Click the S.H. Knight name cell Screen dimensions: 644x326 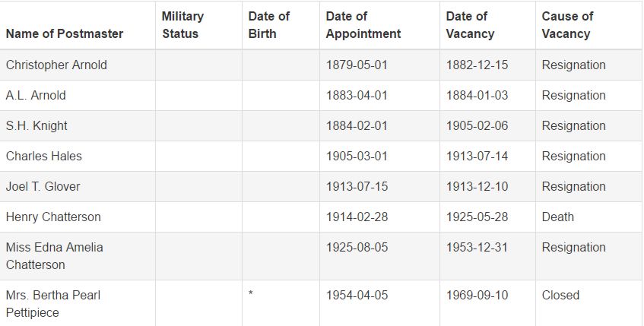36,125
